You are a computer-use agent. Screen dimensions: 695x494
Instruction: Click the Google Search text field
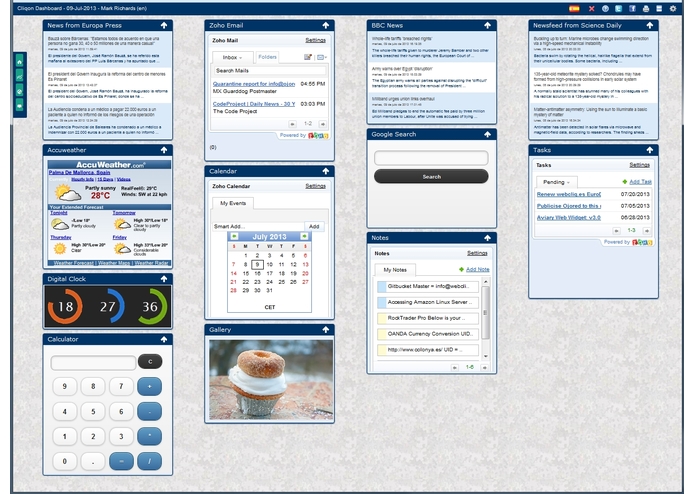[x=431, y=158]
